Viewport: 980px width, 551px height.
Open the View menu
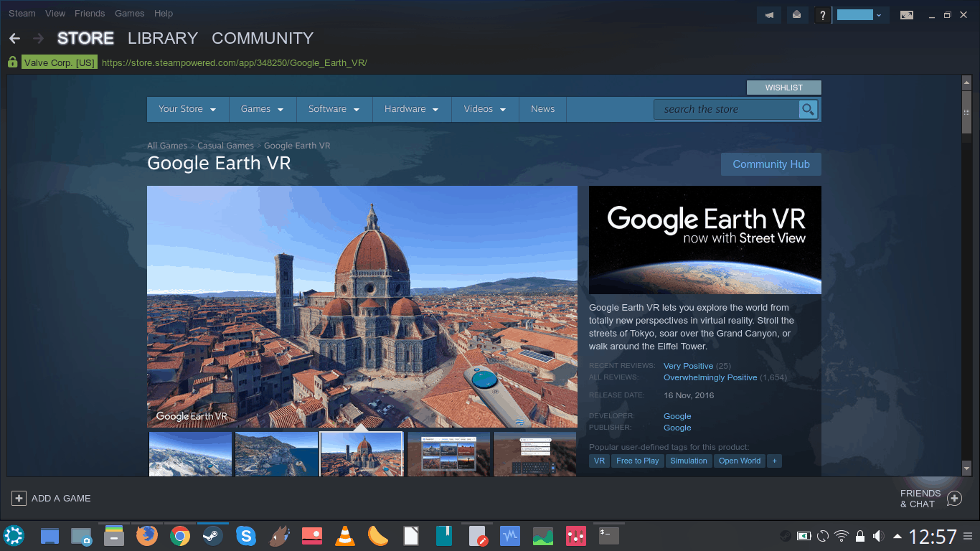[55, 14]
